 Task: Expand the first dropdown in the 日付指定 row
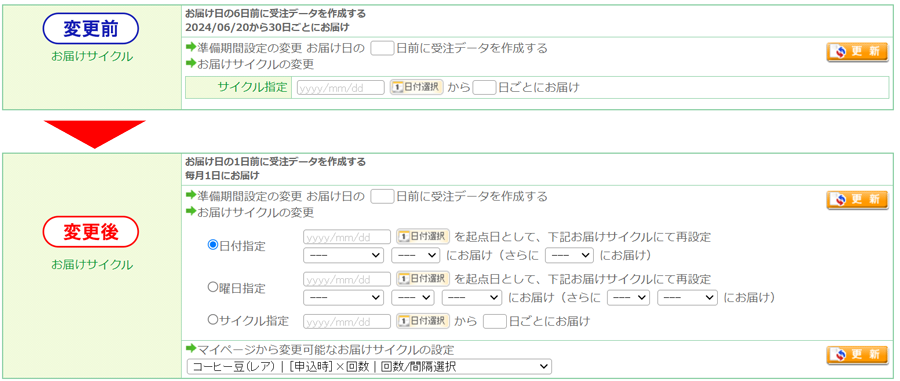343,255
